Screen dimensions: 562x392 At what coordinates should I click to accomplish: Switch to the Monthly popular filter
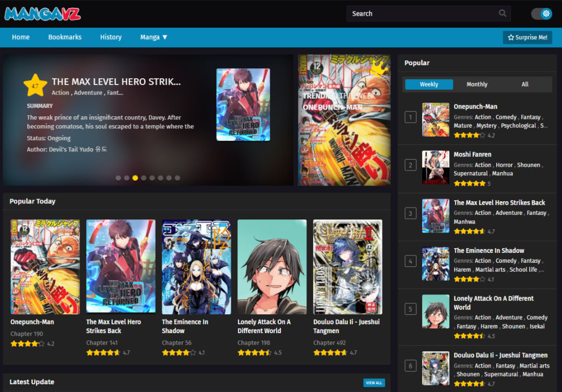[x=477, y=84]
